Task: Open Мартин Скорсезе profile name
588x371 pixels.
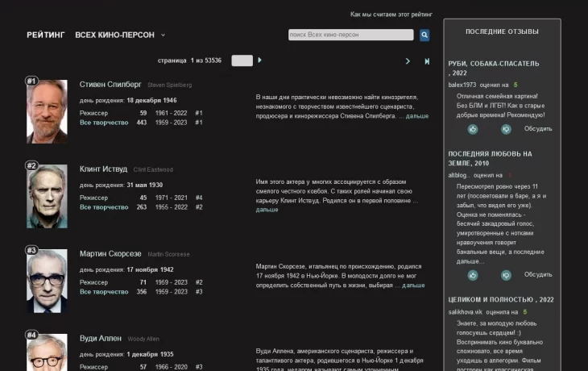Action: 110,254
